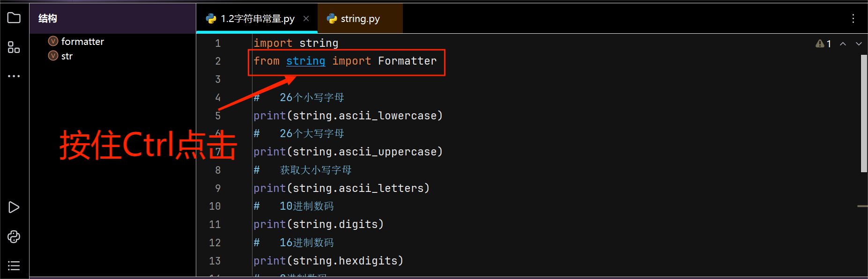Open the editor tabs options menu
This screenshot has width=868, height=279.
(x=853, y=18)
